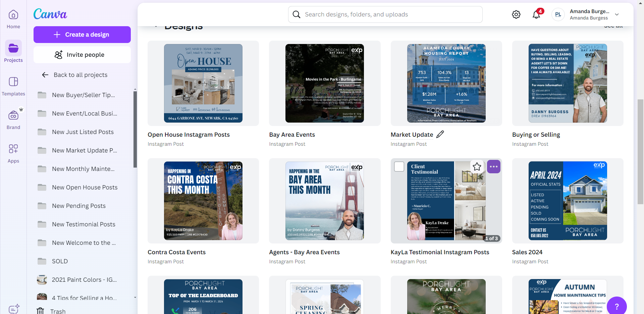Viewport: 644px width, 314px height.
Task: Click the New Pending Posts folder icon
Action: 42,206
